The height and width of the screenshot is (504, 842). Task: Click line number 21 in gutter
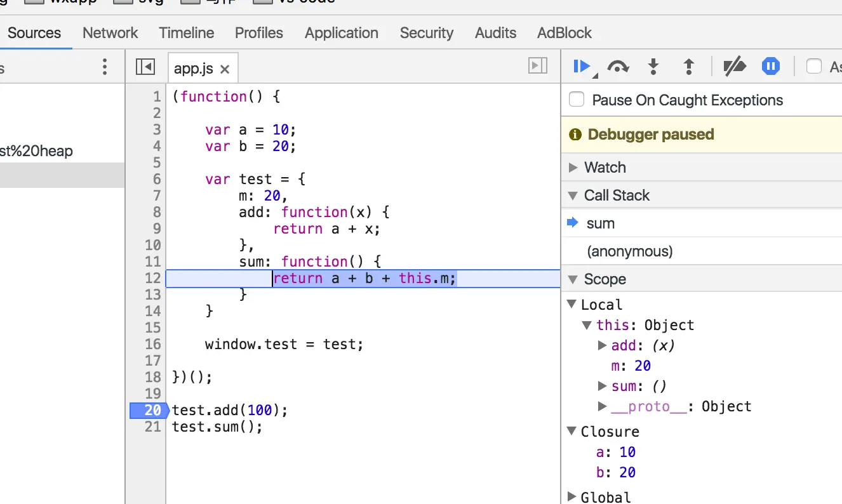(153, 427)
